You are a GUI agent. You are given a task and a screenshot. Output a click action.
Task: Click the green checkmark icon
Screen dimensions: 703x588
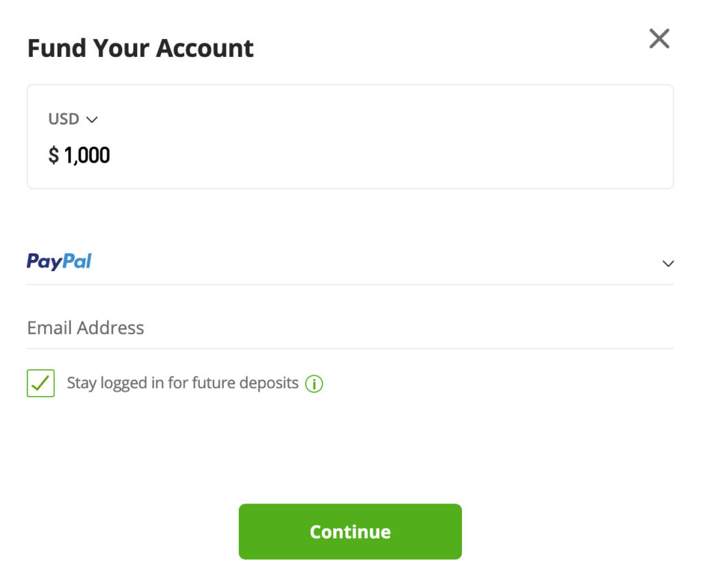41,383
